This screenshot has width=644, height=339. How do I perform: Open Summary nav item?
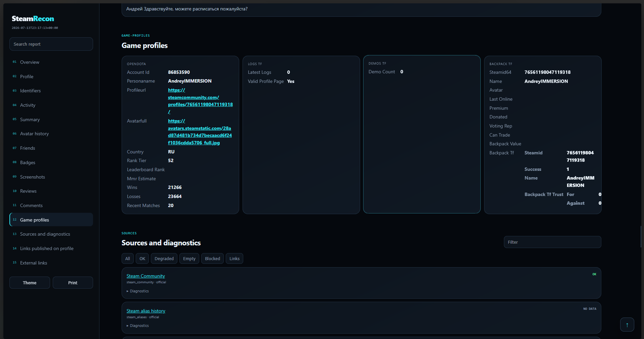[51, 119]
